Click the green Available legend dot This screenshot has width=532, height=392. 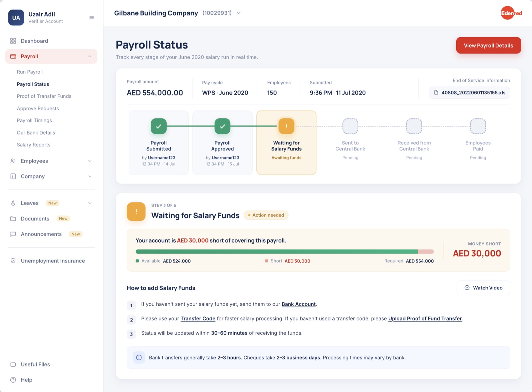click(x=137, y=261)
